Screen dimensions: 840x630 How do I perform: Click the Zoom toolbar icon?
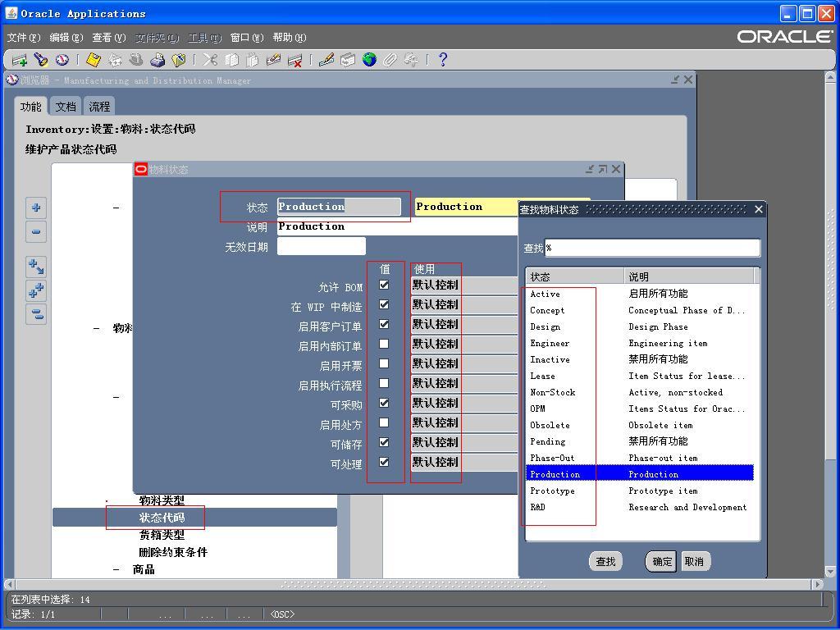[348, 60]
